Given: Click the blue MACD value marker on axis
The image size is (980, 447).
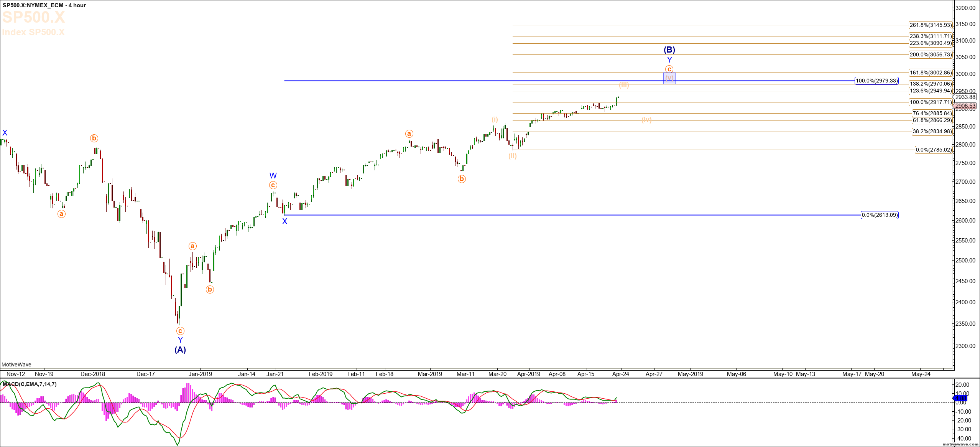Looking at the screenshot, I should point(960,398).
